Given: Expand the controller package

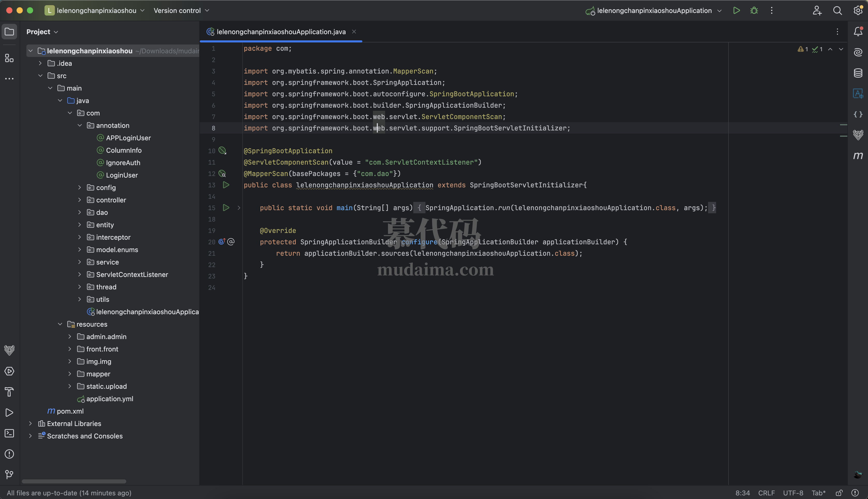Looking at the screenshot, I should (79, 200).
